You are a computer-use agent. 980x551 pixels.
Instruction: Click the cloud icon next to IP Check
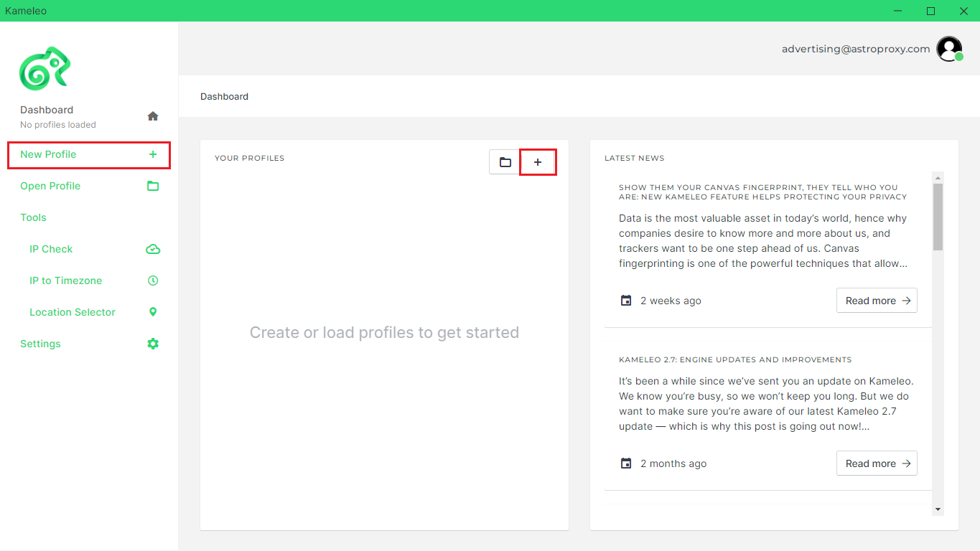[153, 249]
